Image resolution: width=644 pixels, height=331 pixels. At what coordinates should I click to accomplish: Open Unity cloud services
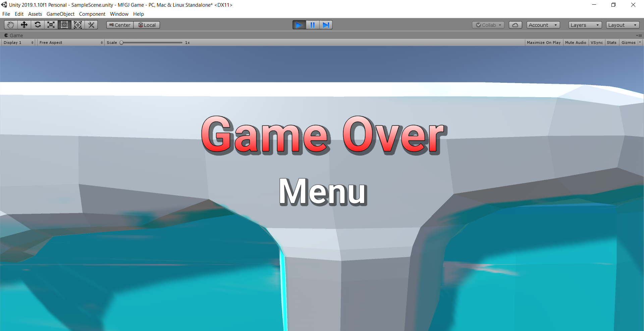pyautogui.click(x=516, y=25)
